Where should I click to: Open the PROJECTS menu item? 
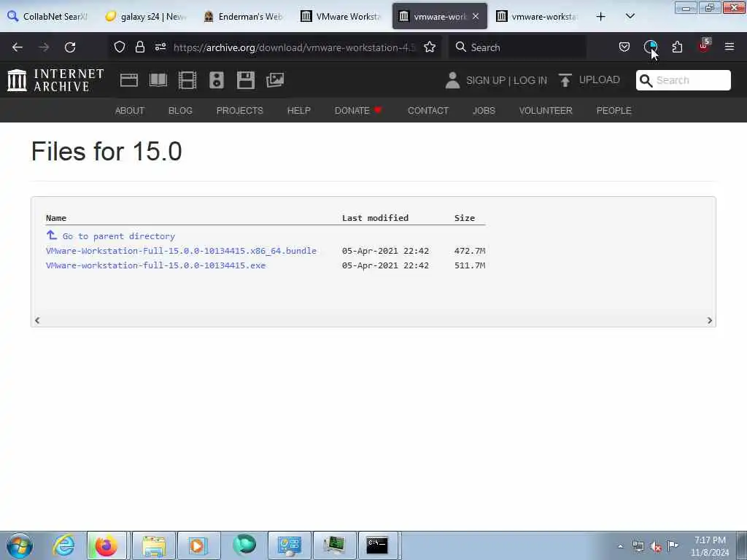coord(239,111)
